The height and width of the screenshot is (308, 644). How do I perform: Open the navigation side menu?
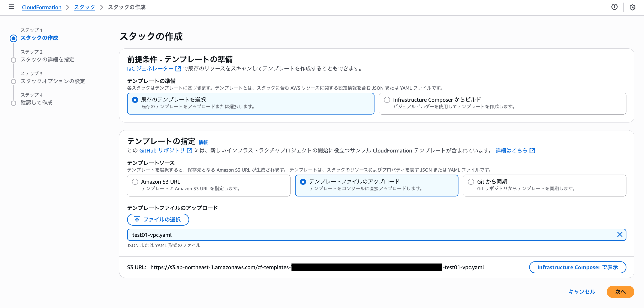pyautogui.click(x=11, y=7)
